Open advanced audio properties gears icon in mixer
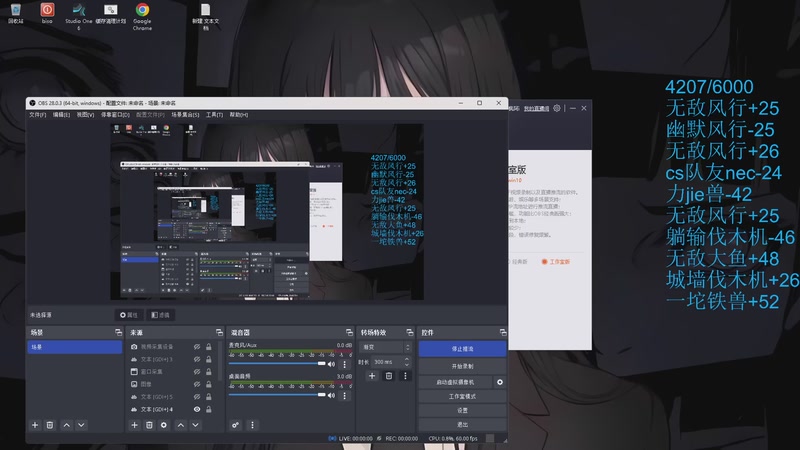Viewport: 800px width, 450px height. coord(235,425)
